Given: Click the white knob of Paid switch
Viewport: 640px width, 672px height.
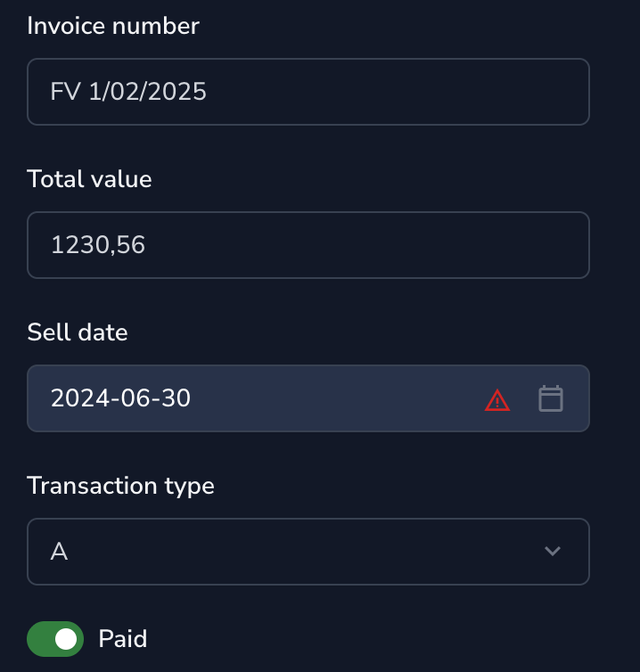Looking at the screenshot, I should click(x=66, y=638).
